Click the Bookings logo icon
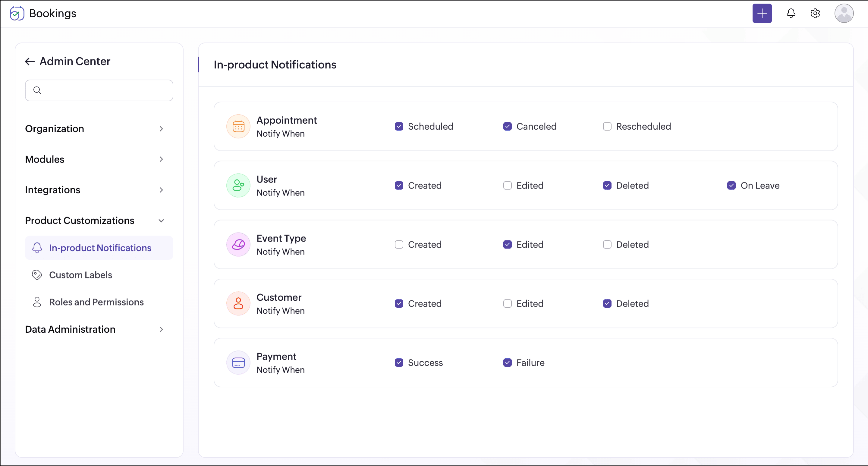 tap(17, 14)
